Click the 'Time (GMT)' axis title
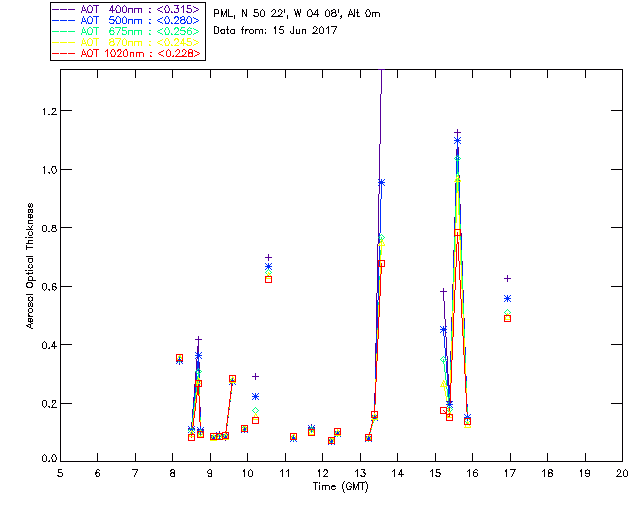 coord(341,487)
